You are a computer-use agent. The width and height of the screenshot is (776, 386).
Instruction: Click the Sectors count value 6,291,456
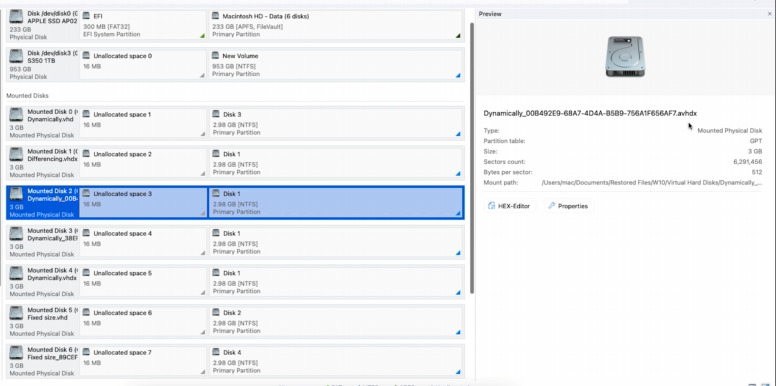(x=748, y=162)
